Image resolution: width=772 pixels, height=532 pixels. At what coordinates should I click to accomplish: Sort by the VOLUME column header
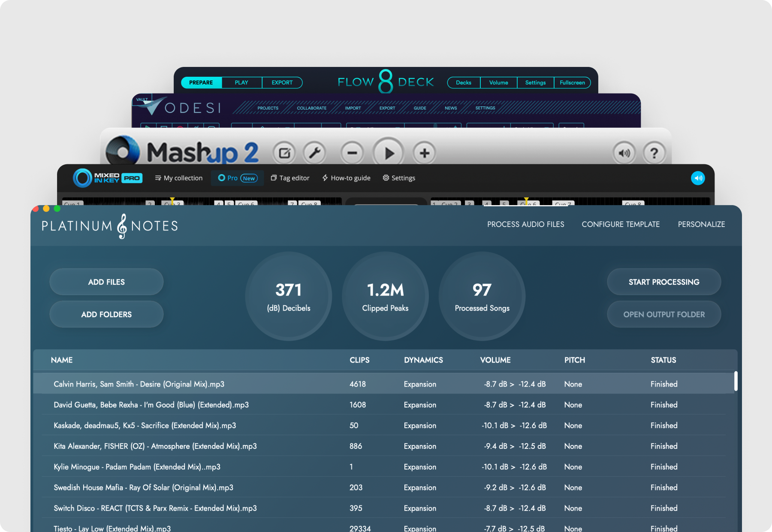coord(495,360)
